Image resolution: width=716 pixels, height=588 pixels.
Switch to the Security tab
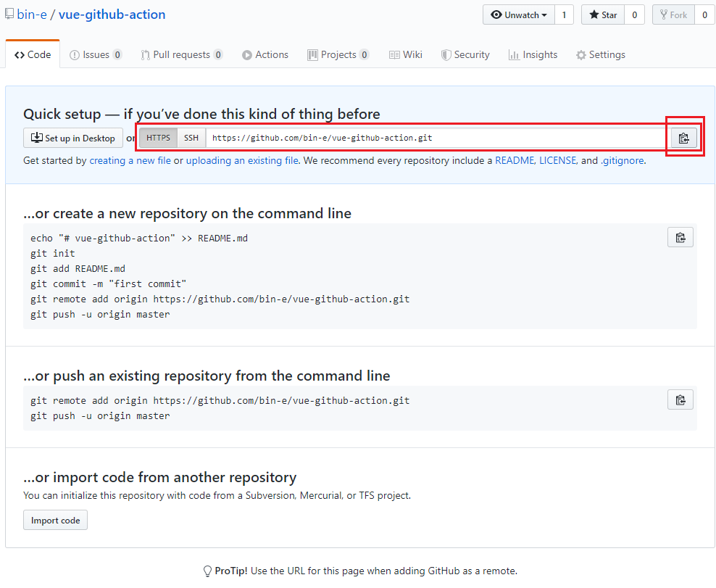point(465,54)
